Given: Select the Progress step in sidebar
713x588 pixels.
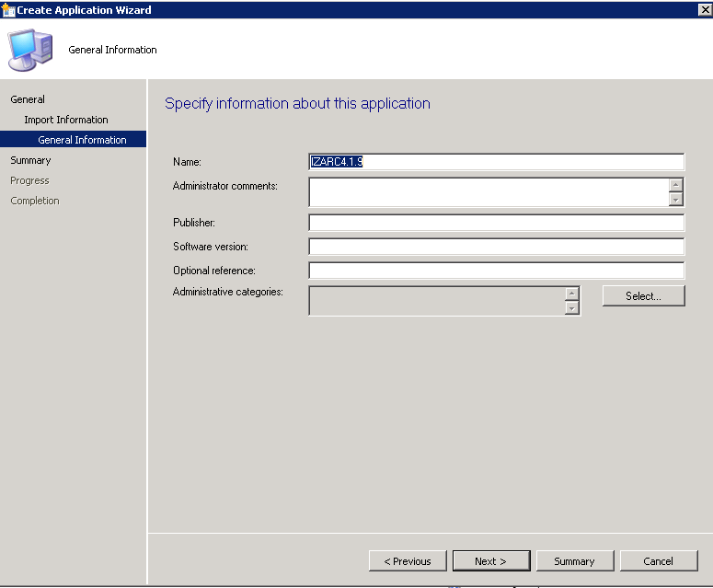Looking at the screenshot, I should pos(29,180).
